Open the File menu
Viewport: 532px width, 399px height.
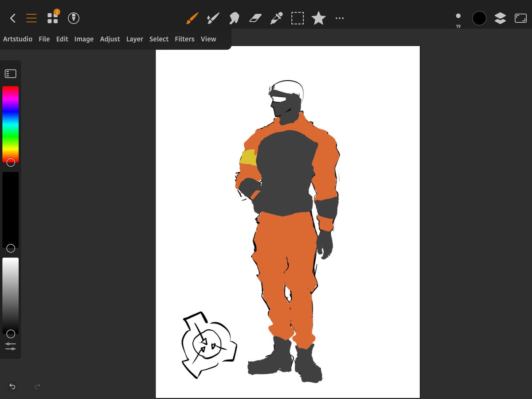tap(44, 39)
